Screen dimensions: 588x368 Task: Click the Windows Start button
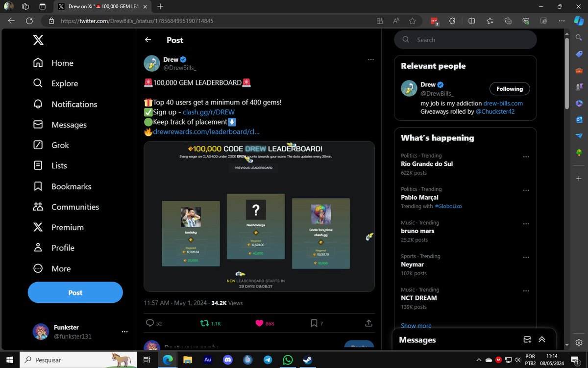point(10,360)
